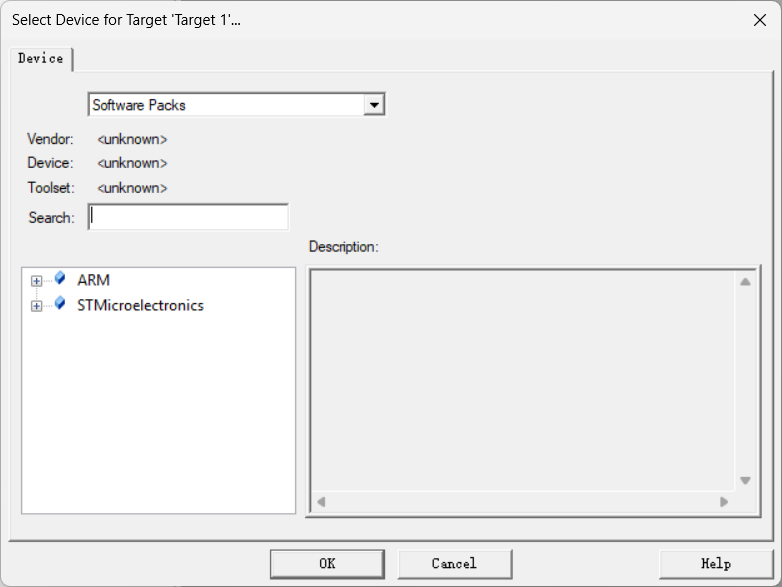The width and height of the screenshot is (782, 587).
Task: Click the Description scroll left arrow
Action: tap(321, 502)
